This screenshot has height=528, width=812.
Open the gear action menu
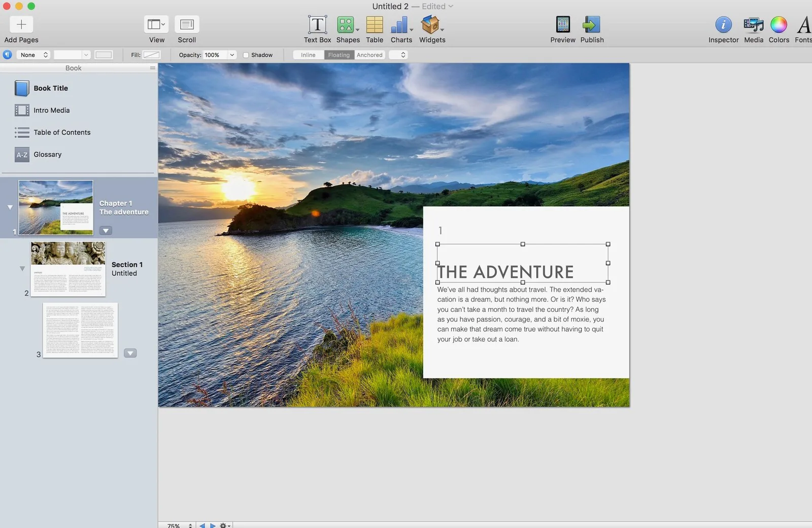225,525
